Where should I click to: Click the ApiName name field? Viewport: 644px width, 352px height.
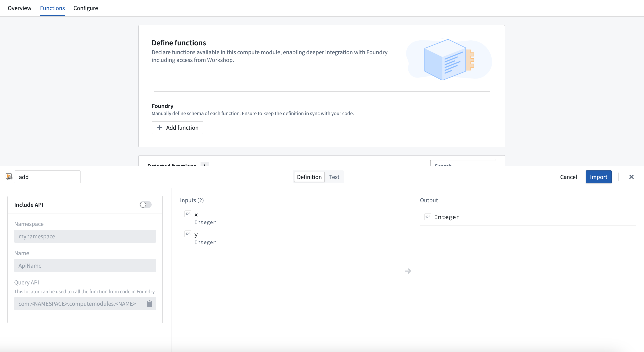pyautogui.click(x=85, y=266)
